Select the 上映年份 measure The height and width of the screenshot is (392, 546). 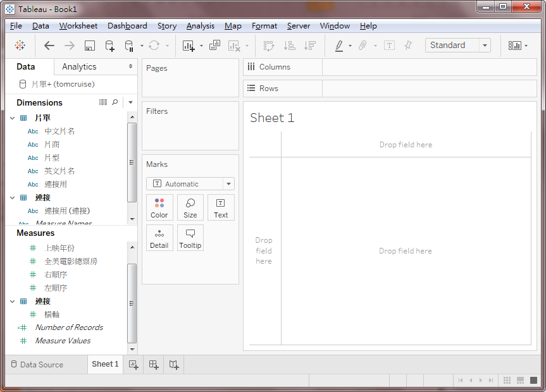coord(59,248)
